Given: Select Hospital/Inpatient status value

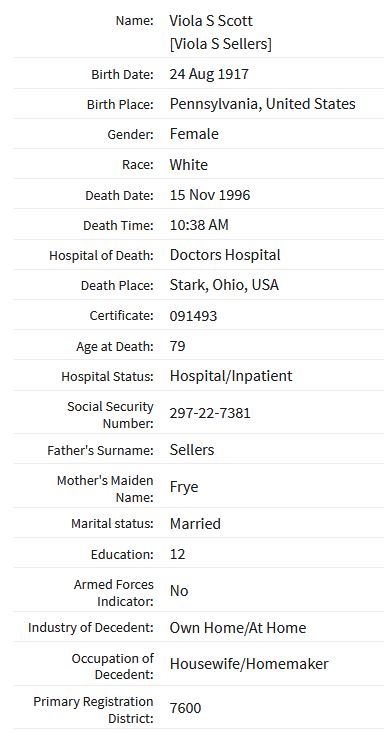Looking at the screenshot, I should pos(231,376).
